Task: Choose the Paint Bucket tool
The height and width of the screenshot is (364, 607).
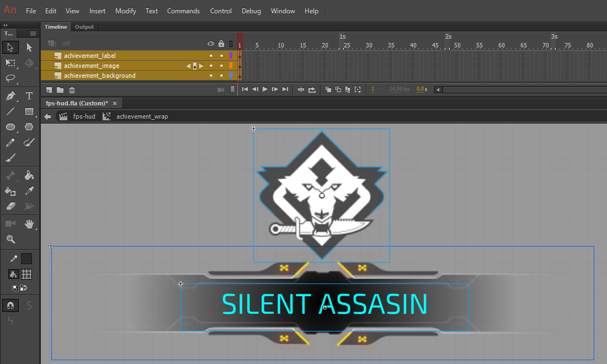Action: 29,175
